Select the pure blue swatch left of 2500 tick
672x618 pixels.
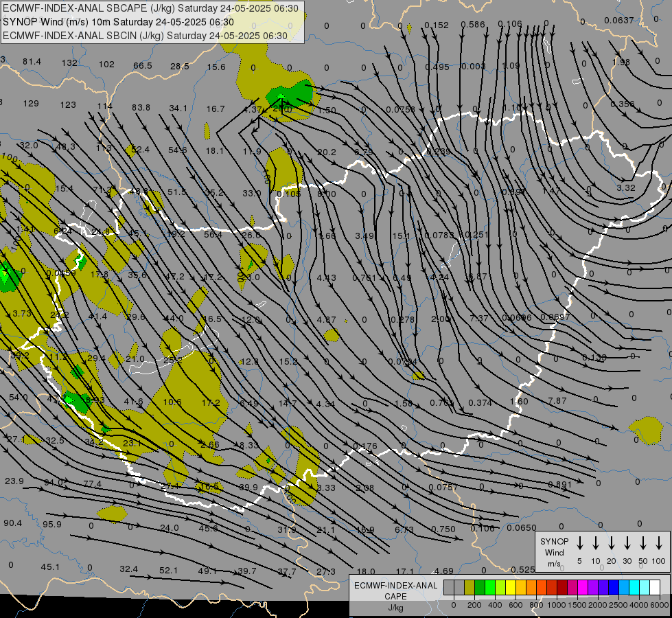click(x=613, y=587)
